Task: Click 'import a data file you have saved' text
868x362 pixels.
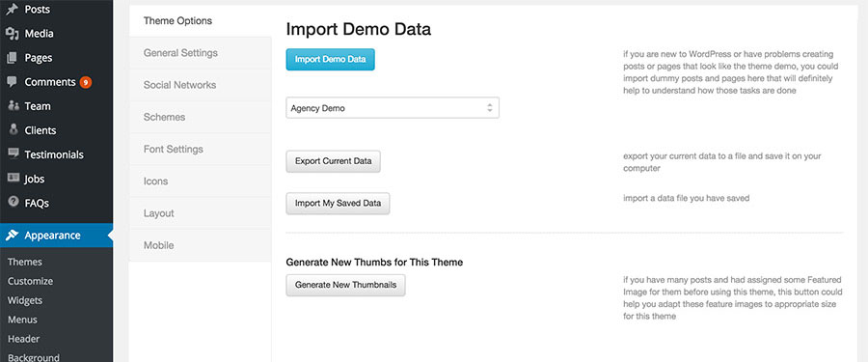Action: click(687, 199)
